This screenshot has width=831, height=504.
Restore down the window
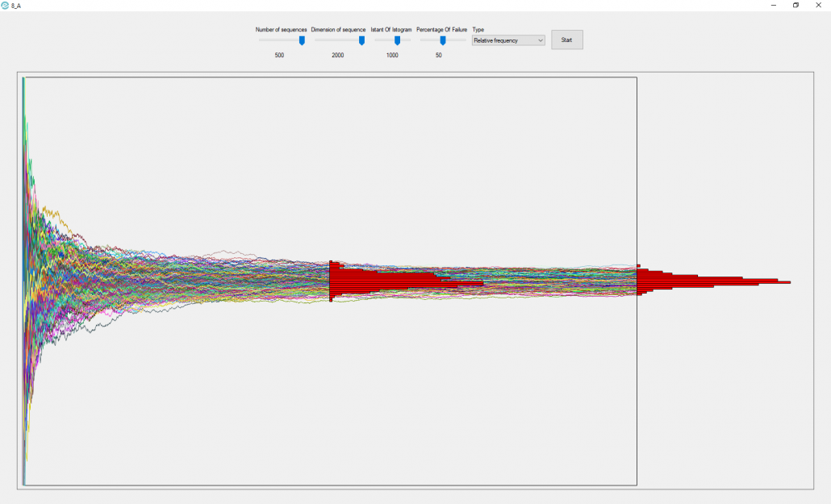click(796, 5)
